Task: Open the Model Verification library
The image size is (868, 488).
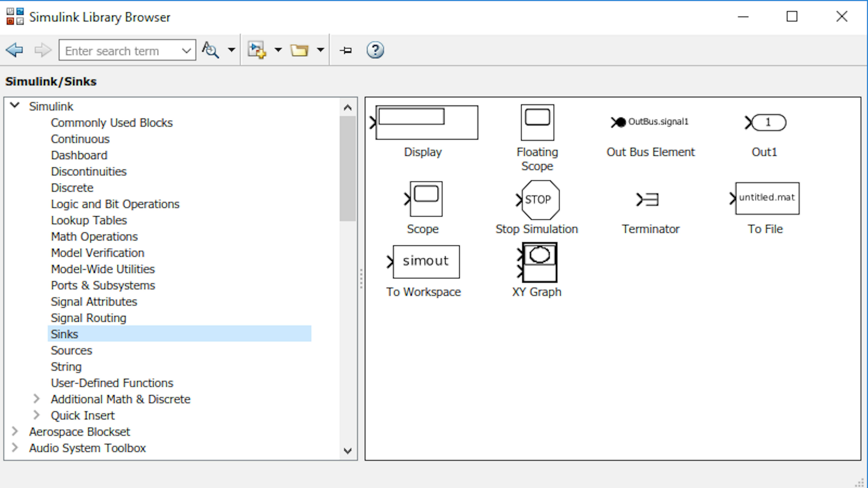Action: 97,253
